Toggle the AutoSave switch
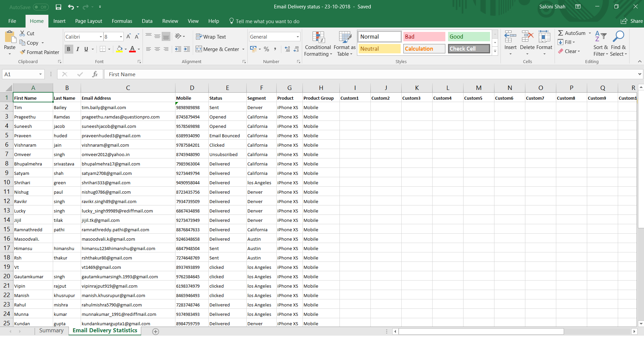644x337 pixels. click(x=41, y=7)
